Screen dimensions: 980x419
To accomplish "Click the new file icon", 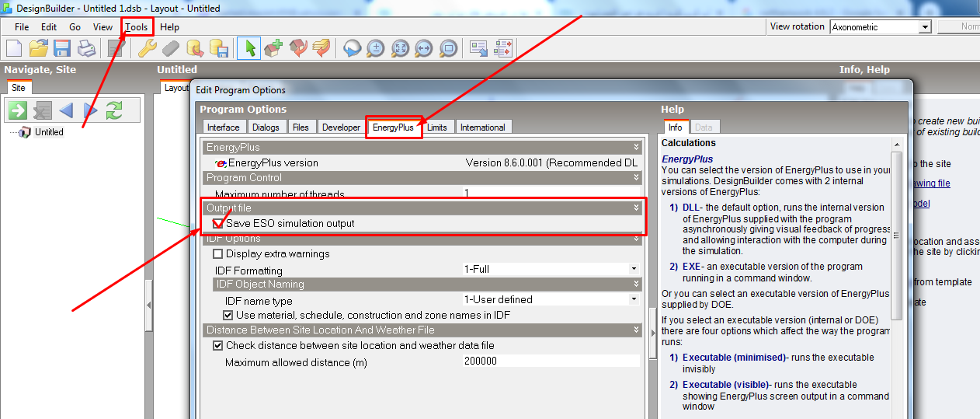I will point(14,48).
